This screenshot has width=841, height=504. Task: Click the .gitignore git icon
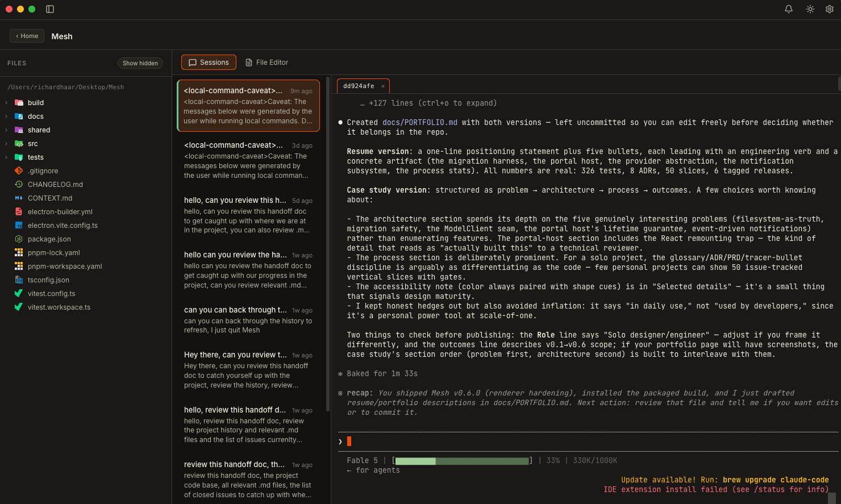pyautogui.click(x=19, y=171)
